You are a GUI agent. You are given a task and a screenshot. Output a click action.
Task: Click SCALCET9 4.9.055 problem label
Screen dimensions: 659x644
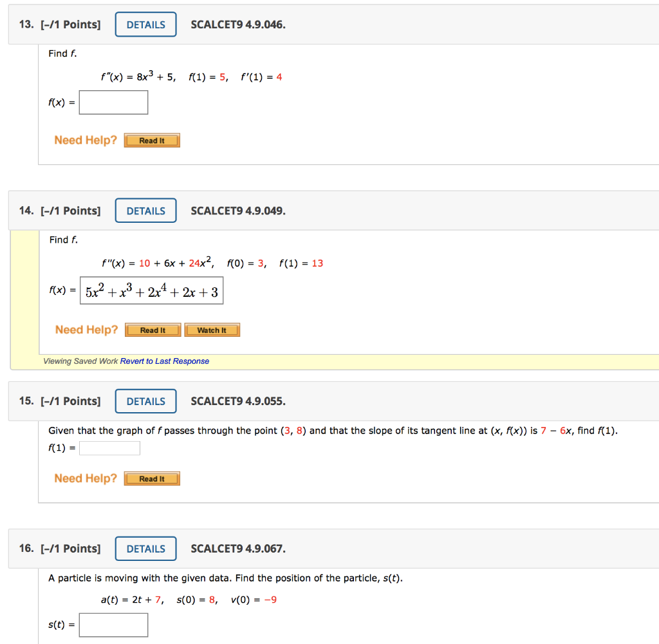pyautogui.click(x=237, y=401)
